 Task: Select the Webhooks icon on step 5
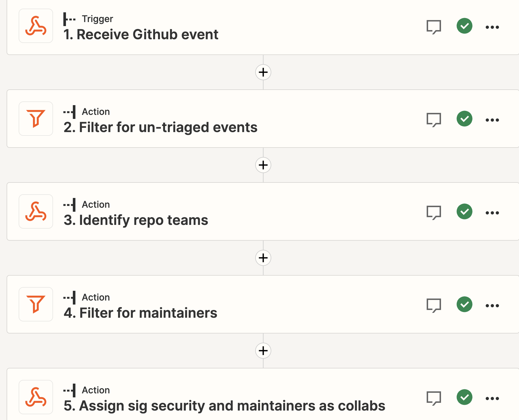click(x=36, y=397)
